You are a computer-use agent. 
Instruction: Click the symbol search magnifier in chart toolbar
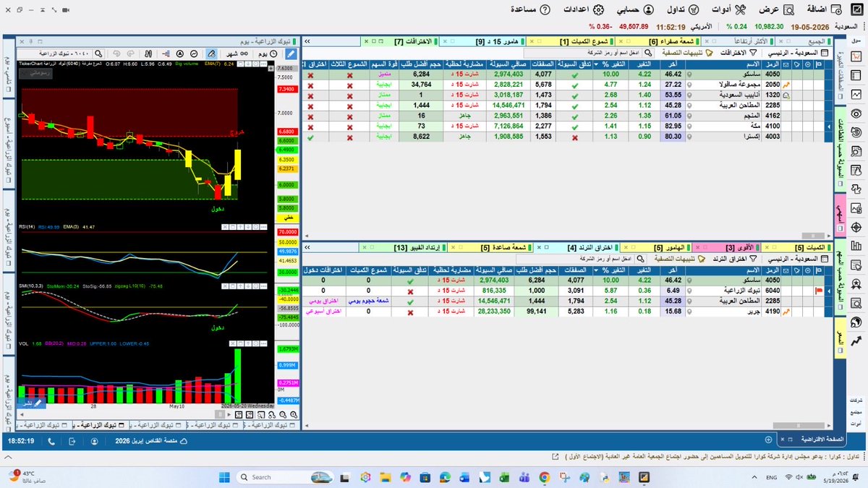[x=99, y=53]
